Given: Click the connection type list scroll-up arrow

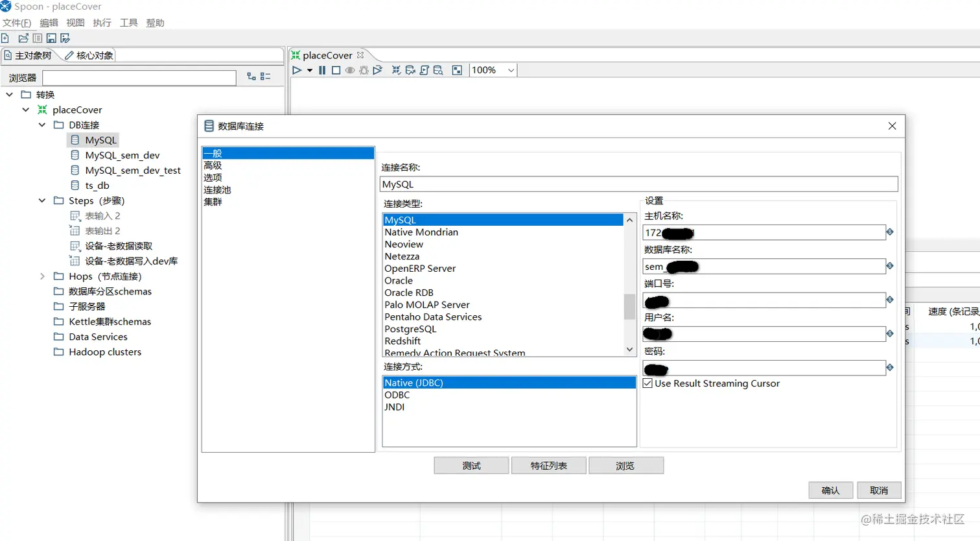Looking at the screenshot, I should point(629,220).
